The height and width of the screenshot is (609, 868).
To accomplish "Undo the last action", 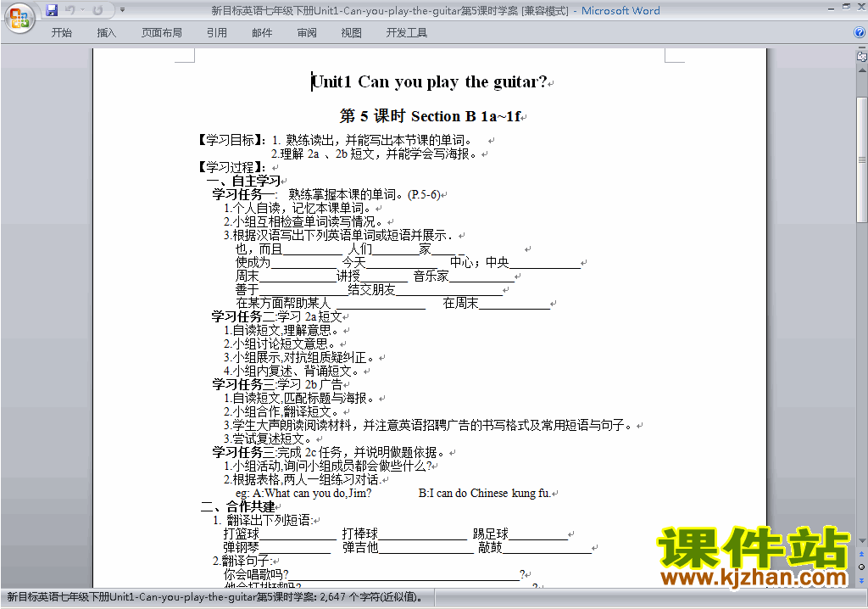I will coord(70,10).
